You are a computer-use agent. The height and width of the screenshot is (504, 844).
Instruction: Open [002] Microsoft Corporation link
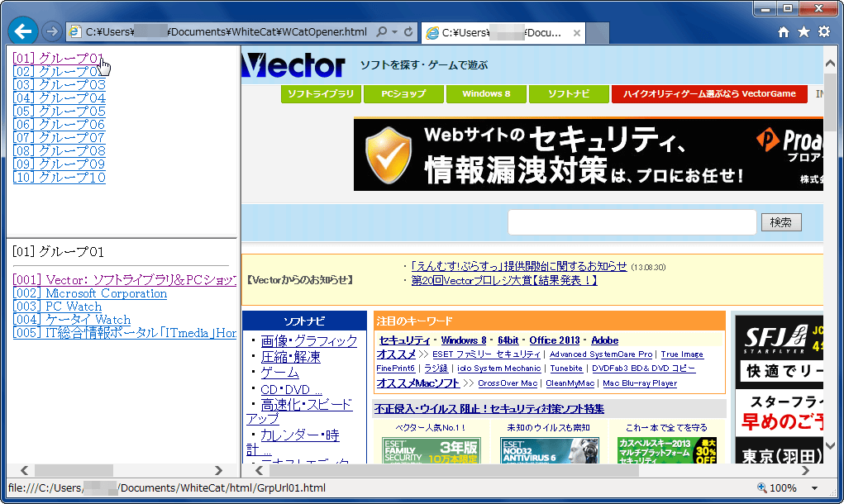(x=90, y=293)
